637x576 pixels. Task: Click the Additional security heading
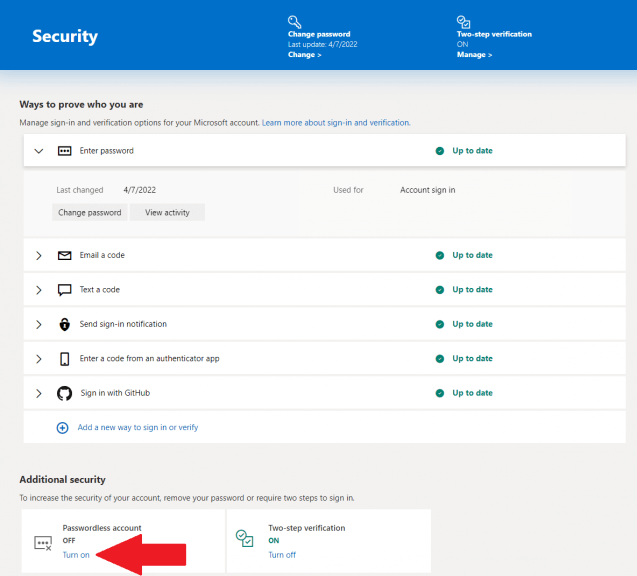tap(63, 480)
